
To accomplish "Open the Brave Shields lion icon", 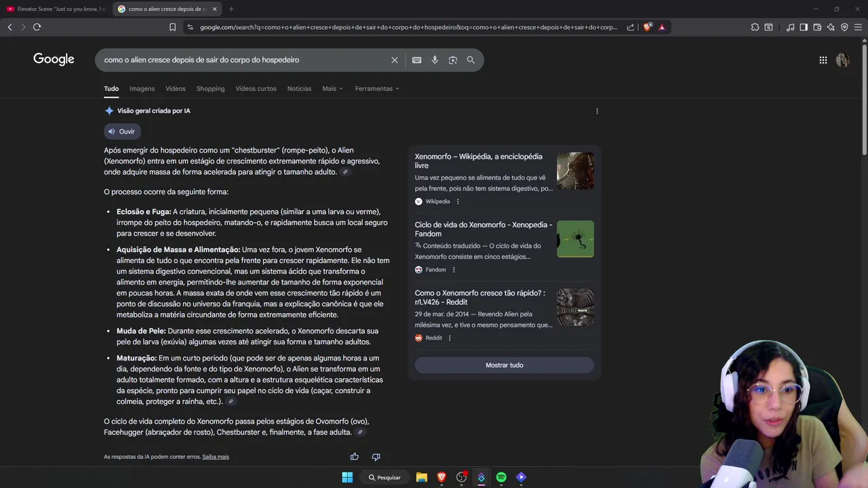I will pyautogui.click(x=647, y=27).
